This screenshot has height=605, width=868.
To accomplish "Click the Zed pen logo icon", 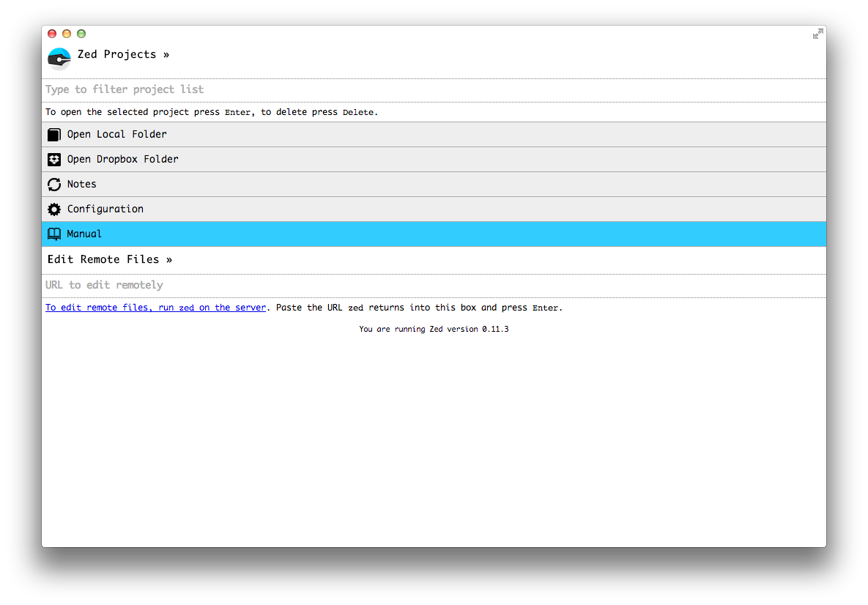I will click(59, 58).
